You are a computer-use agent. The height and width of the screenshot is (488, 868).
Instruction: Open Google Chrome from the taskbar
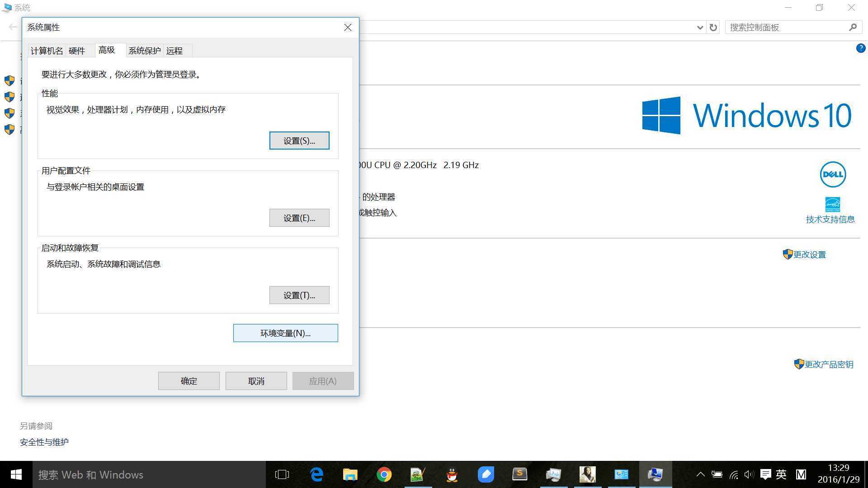pyautogui.click(x=384, y=474)
